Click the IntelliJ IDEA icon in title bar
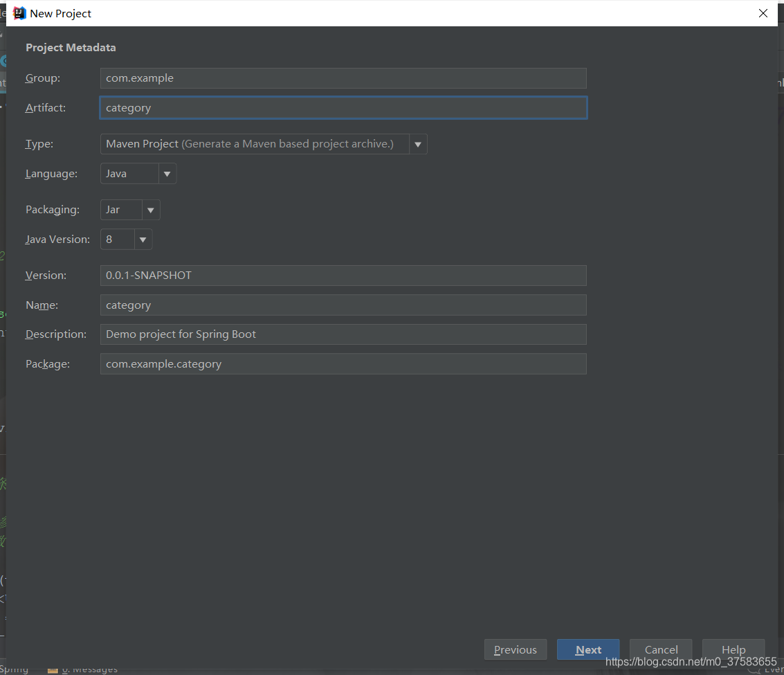 tap(19, 13)
